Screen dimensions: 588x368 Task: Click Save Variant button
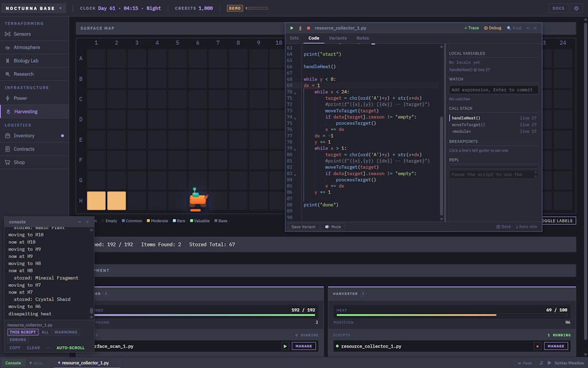point(303,227)
